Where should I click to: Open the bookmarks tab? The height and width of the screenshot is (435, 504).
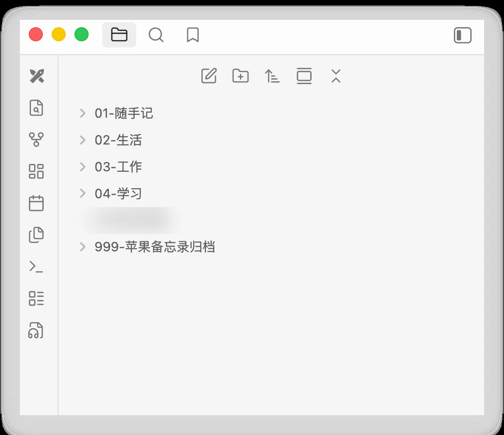(193, 35)
